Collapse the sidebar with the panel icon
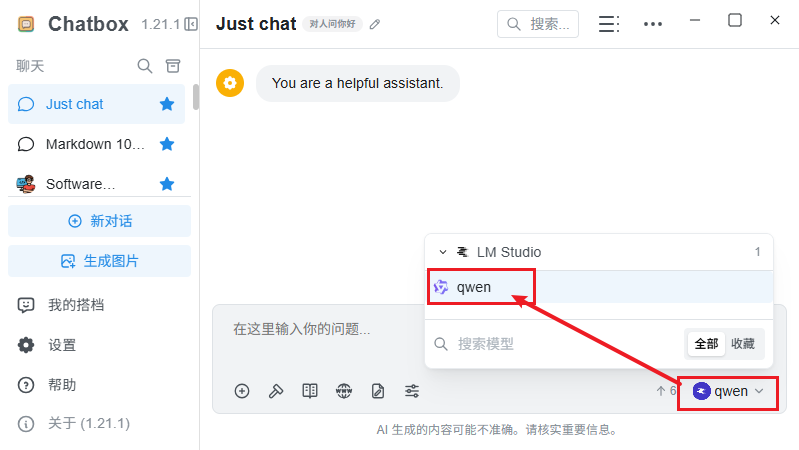Viewport: 799px width, 450px height. coord(191,24)
